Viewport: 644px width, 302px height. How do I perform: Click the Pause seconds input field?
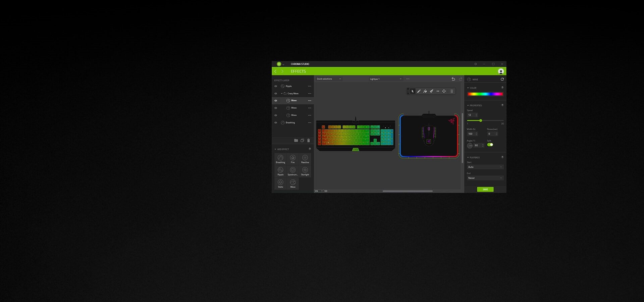[x=492, y=134]
